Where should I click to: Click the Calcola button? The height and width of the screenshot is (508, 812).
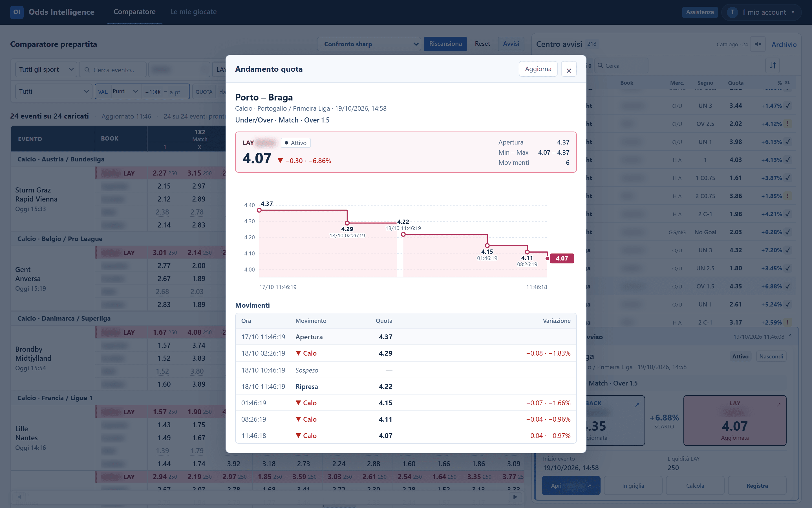[695, 486]
